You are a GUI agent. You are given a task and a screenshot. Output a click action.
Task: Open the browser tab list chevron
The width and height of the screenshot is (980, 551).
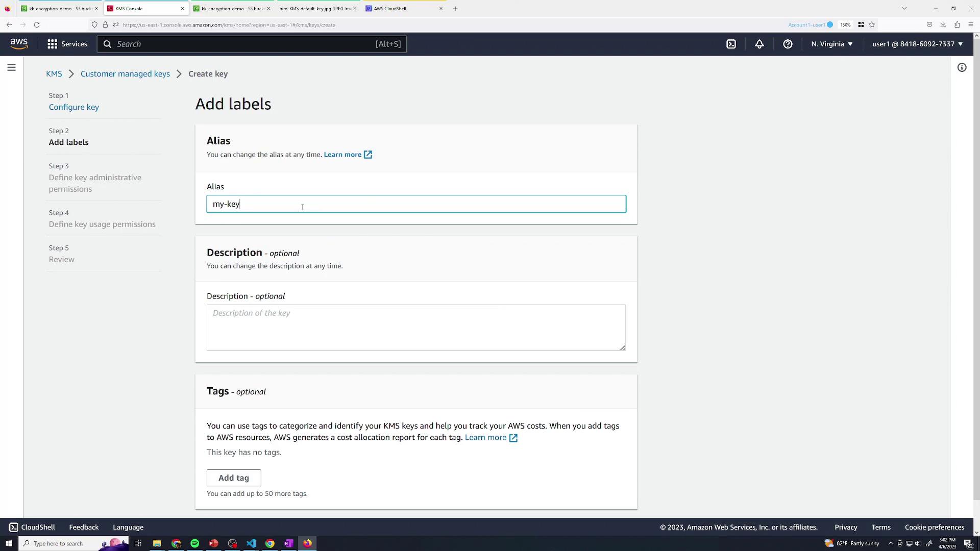(904, 8)
